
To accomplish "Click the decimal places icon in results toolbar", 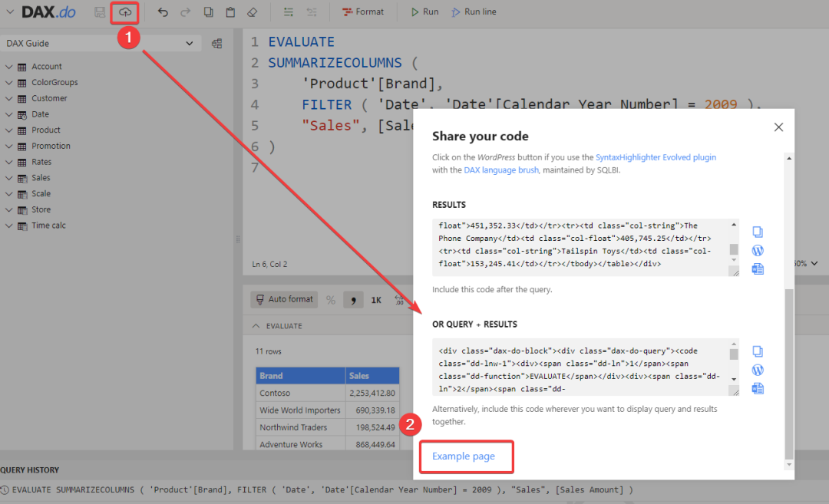I will coord(399,300).
